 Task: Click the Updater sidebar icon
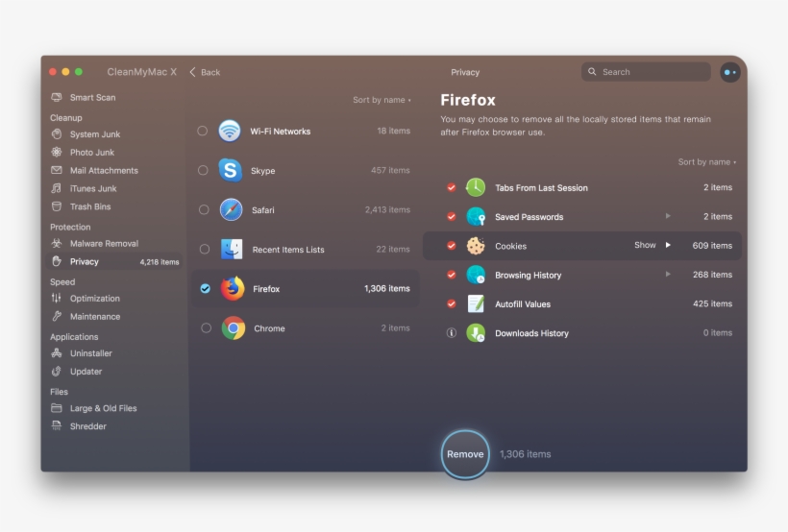coord(57,372)
